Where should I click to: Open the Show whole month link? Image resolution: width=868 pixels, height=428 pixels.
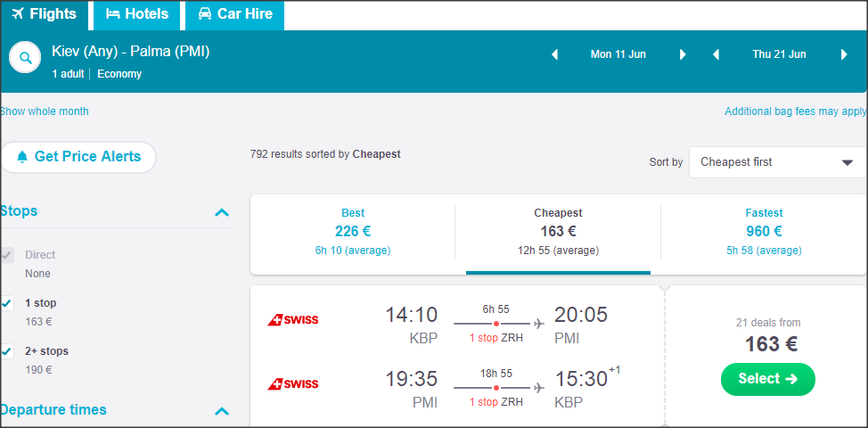click(x=45, y=111)
